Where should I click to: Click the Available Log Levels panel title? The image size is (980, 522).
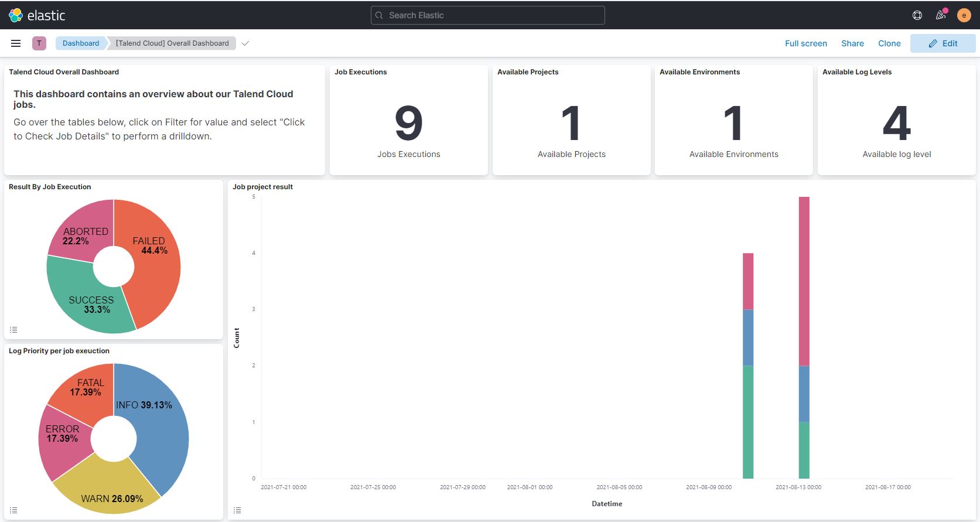[857, 72]
